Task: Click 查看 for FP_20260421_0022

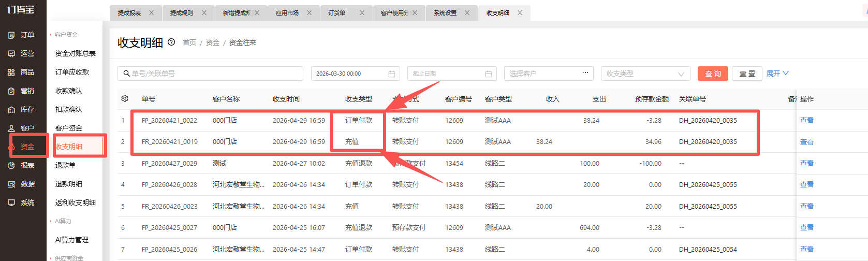Action: point(807,120)
